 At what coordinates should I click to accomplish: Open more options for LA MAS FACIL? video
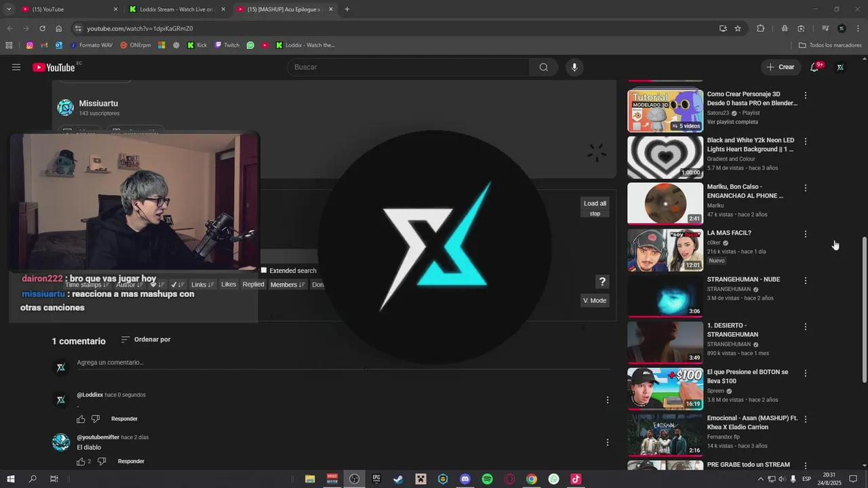point(806,234)
